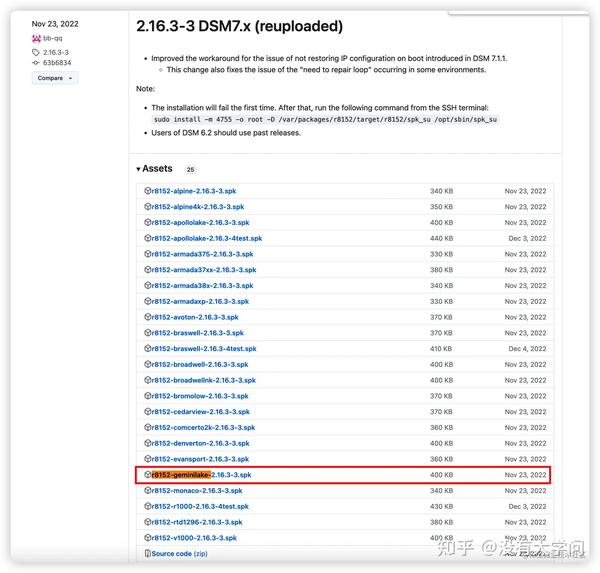Click the Assets count badge 25
Viewport: 600px width, 573px height.
[190, 170]
